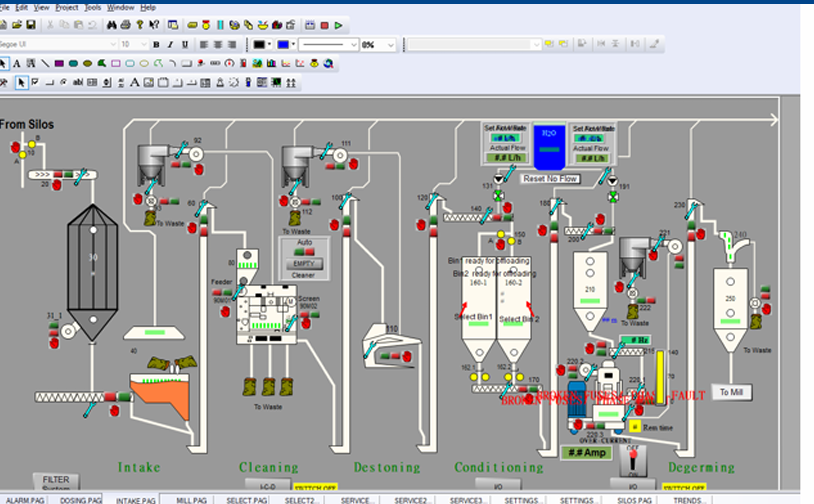Choose the 'abl' edit box control tool

[x=78, y=83]
